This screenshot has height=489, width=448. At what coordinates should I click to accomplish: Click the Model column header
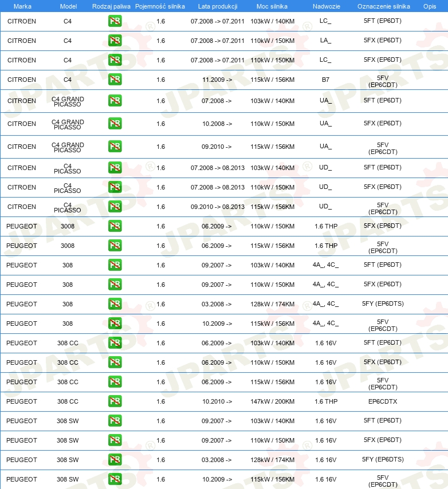point(68,6)
